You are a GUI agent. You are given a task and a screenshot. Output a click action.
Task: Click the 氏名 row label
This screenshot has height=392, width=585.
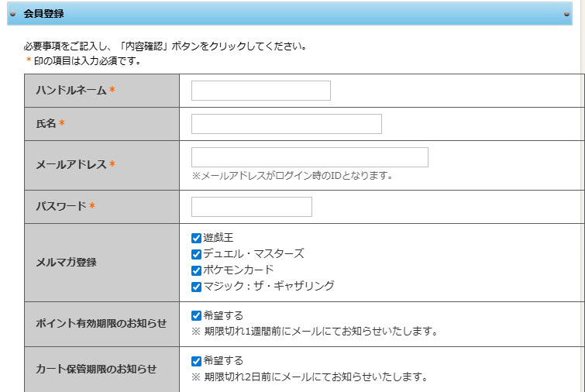pyautogui.click(x=46, y=124)
